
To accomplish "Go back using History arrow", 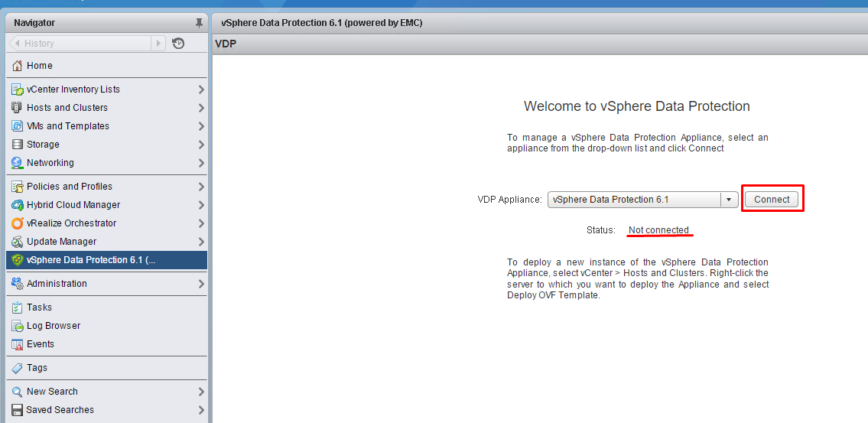I will [x=16, y=43].
